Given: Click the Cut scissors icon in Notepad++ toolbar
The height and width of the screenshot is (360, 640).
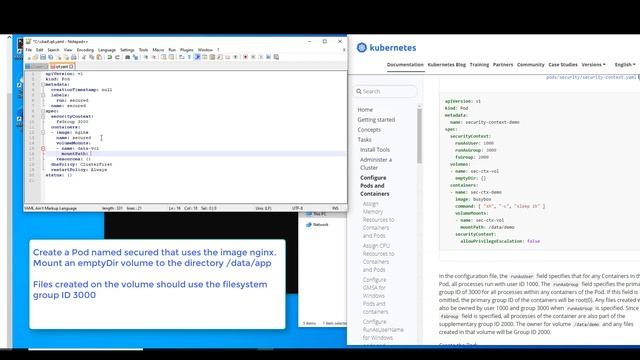Looking at the screenshot, I should (x=84, y=57).
